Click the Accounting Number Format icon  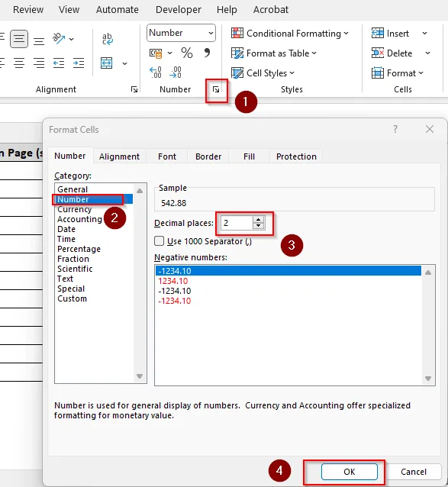tap(156, 53)
